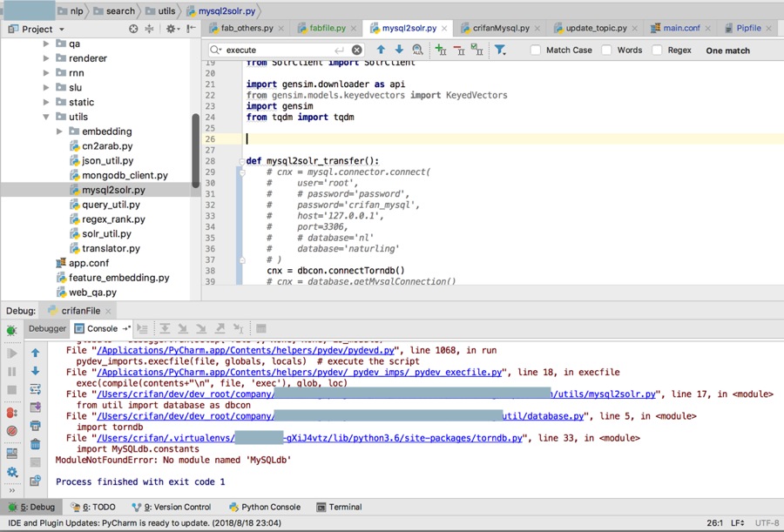
Task: Rerun the debug session with the bug icon
Action: (x=11, y=330)
